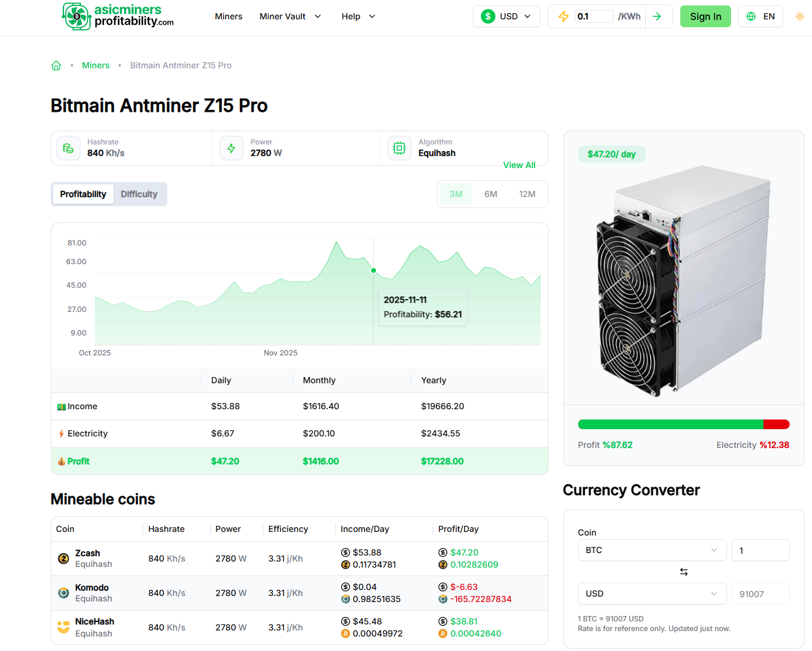Click the Sign In button
This screenshot has height=651, width=812.
705,16
